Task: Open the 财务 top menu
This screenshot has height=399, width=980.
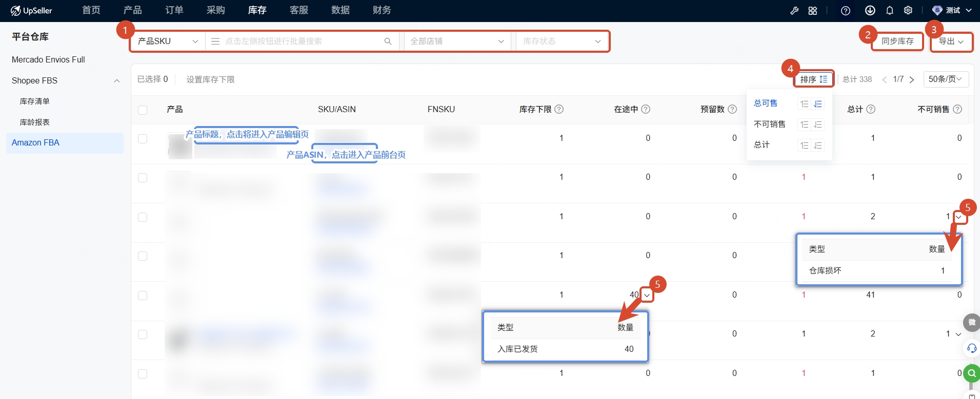Action: 382,10
